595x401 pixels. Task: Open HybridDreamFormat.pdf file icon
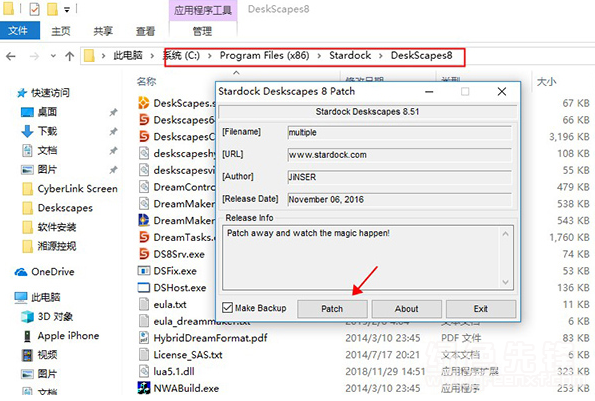point(143,338)
